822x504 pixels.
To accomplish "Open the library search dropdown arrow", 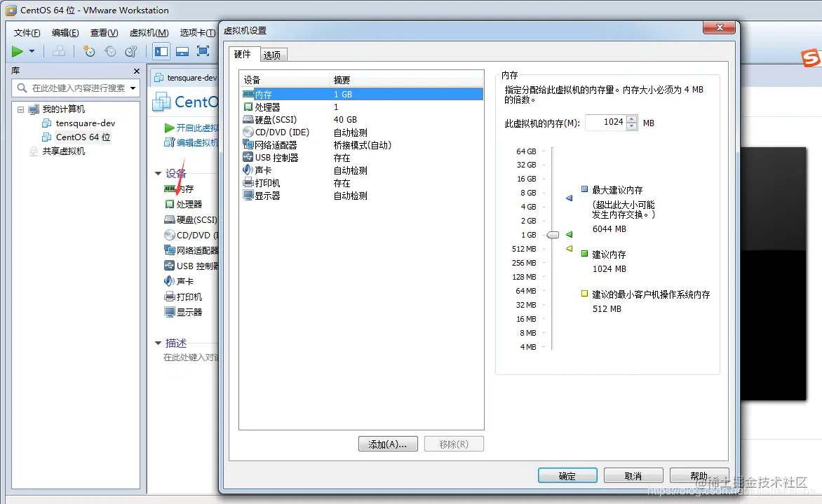I will pyautogui.click(x=133, y=88).
